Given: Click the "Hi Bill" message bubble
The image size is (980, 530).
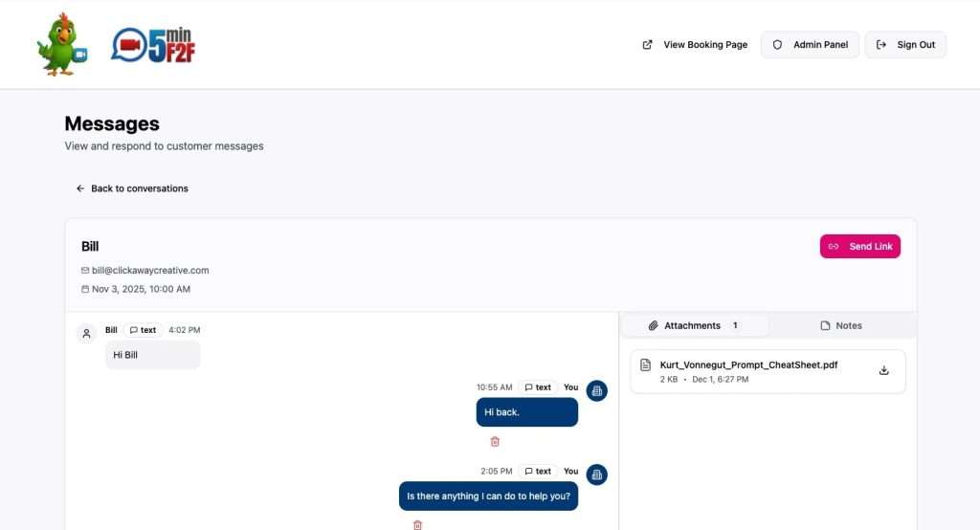Looking at the screenshot, I should 152,354.
